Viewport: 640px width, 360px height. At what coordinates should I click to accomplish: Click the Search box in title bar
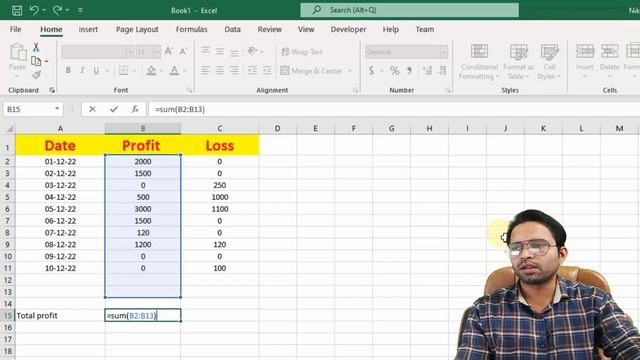click(x=409, y=10)
